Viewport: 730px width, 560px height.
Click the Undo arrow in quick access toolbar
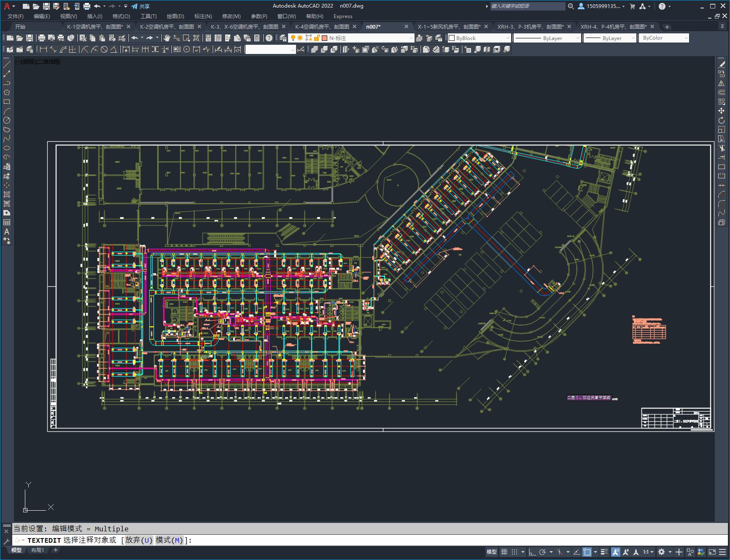[x=97, y=6]
